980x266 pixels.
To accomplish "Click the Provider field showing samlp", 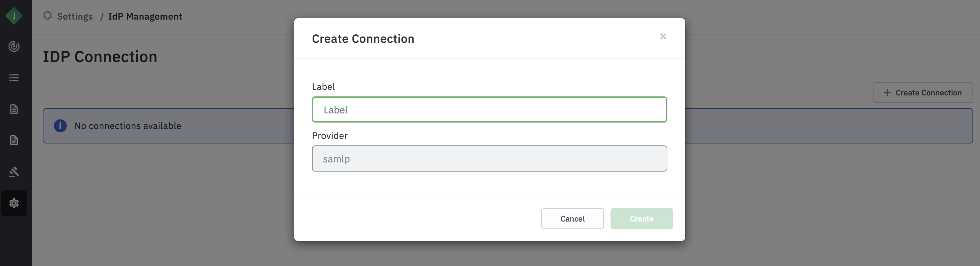I will [489, 159].
